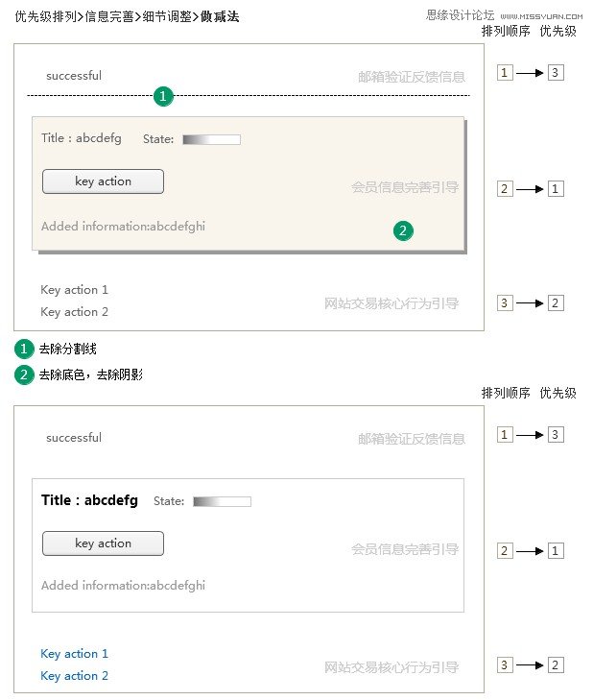Click the State progress bar in the beige panel
The width and height of the screenshot is (593, 700).
pos(211,140)
